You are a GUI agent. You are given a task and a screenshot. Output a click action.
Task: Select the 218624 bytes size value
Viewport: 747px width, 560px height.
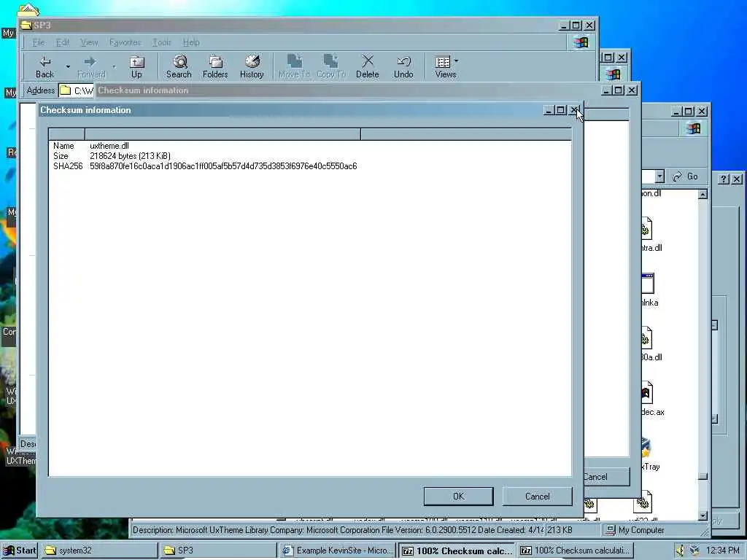click(x=130, y=156)
